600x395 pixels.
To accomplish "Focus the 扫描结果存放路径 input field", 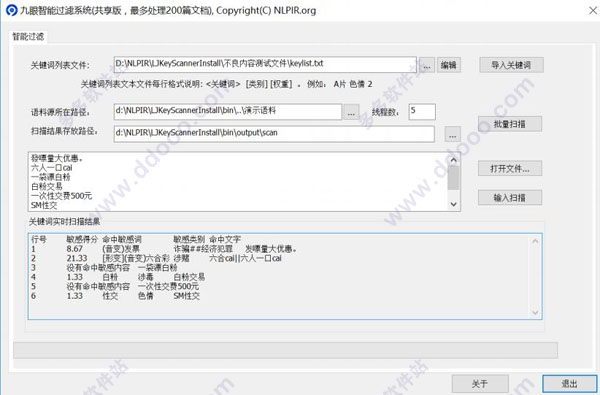I will pos(274,134).
